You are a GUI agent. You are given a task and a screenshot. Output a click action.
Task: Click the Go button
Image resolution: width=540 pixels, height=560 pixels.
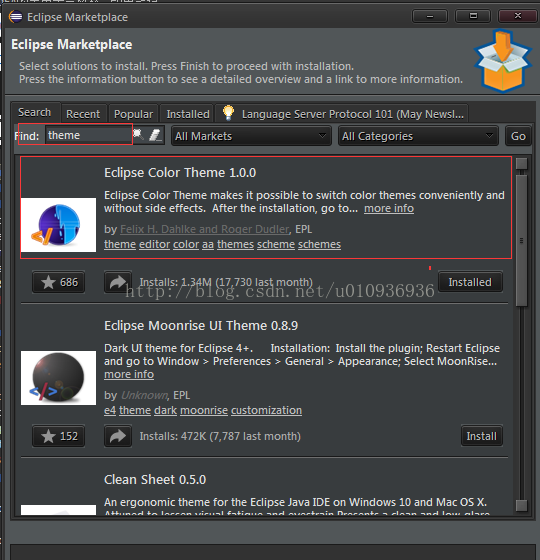pyautogui.click(x=518, y=136)
